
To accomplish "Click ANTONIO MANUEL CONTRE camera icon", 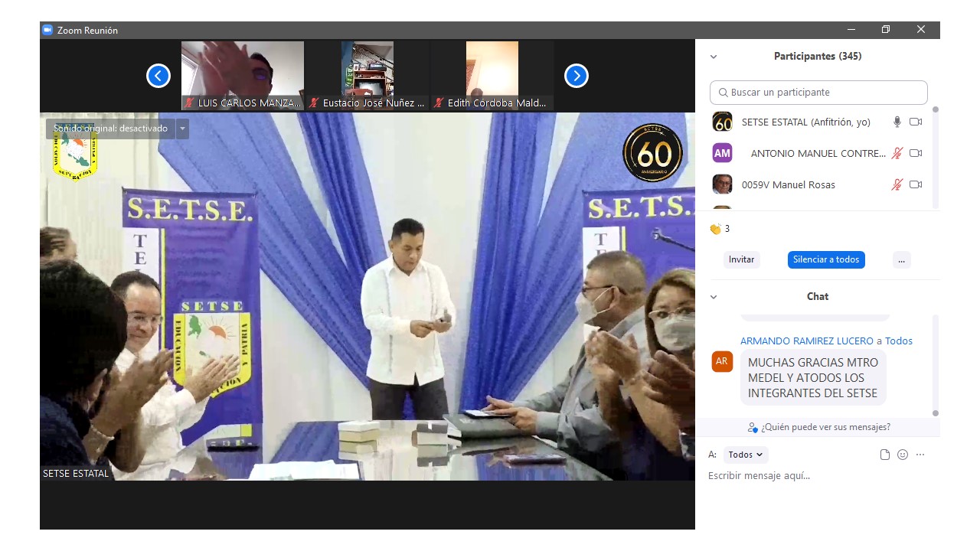I will [x=916, y=153].
